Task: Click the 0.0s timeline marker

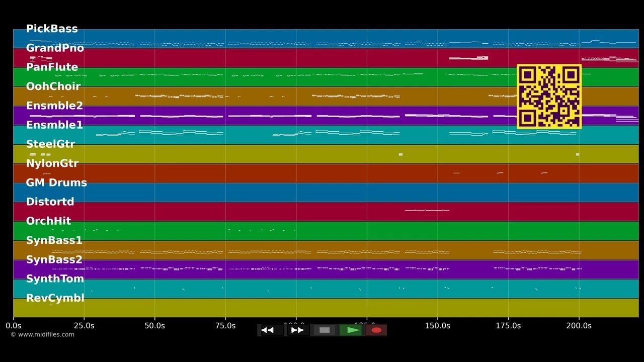Action: tap(13, 326)
